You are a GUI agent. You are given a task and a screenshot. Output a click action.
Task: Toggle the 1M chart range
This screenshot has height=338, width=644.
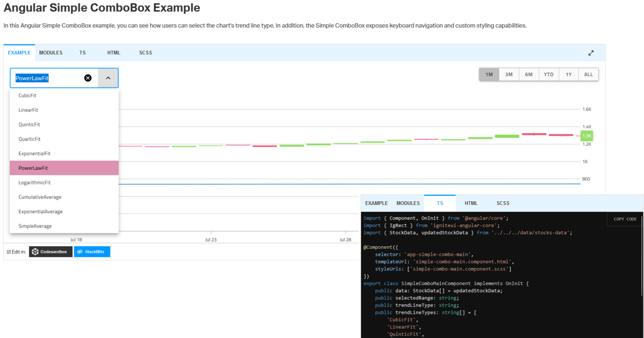coord(489,74)
